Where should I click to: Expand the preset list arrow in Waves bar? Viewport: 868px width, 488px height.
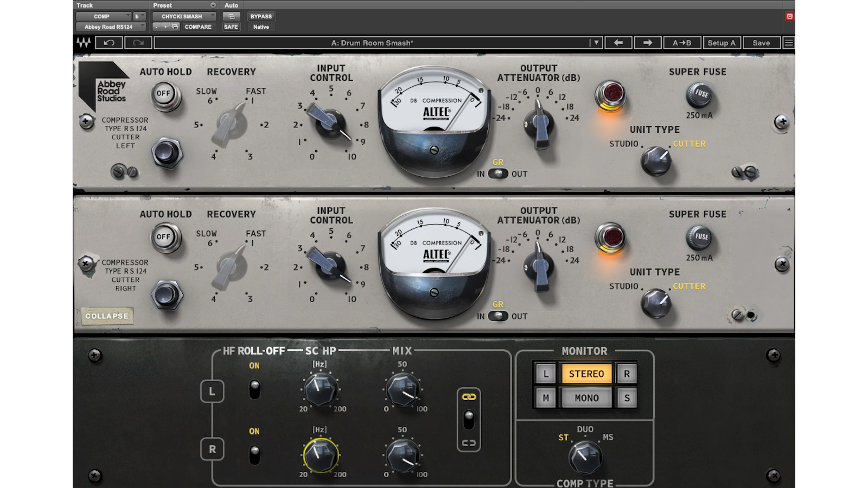pos(596,43)
